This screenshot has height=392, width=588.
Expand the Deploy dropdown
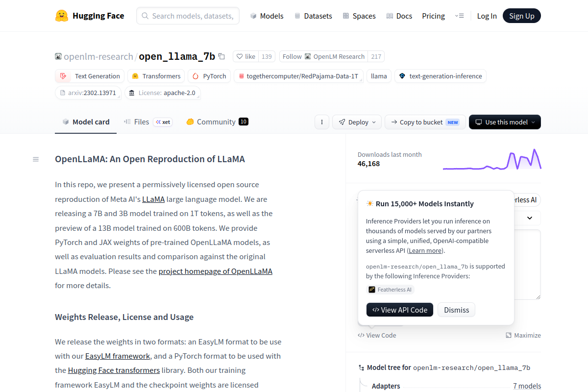357,122
